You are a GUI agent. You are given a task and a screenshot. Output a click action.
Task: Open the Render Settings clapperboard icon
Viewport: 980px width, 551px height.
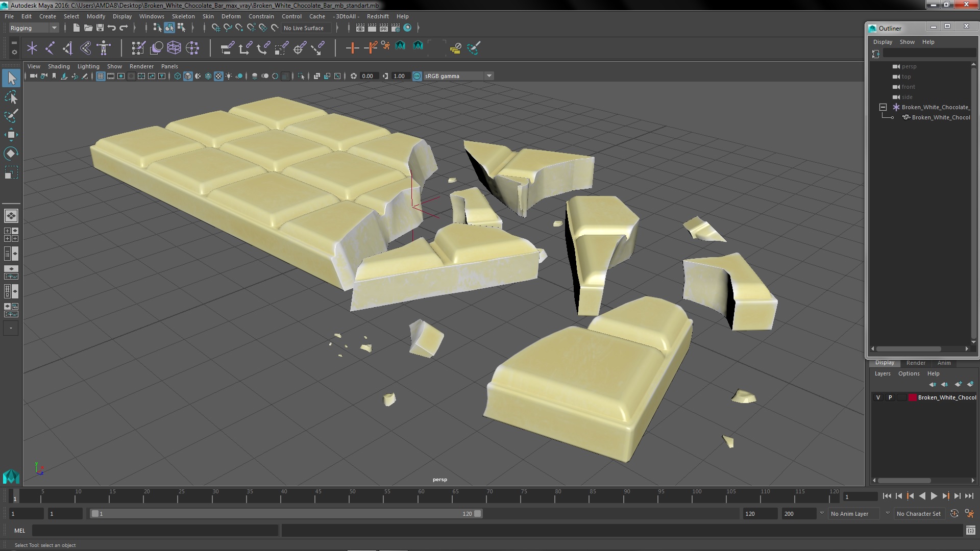click(x=395, y=28)
